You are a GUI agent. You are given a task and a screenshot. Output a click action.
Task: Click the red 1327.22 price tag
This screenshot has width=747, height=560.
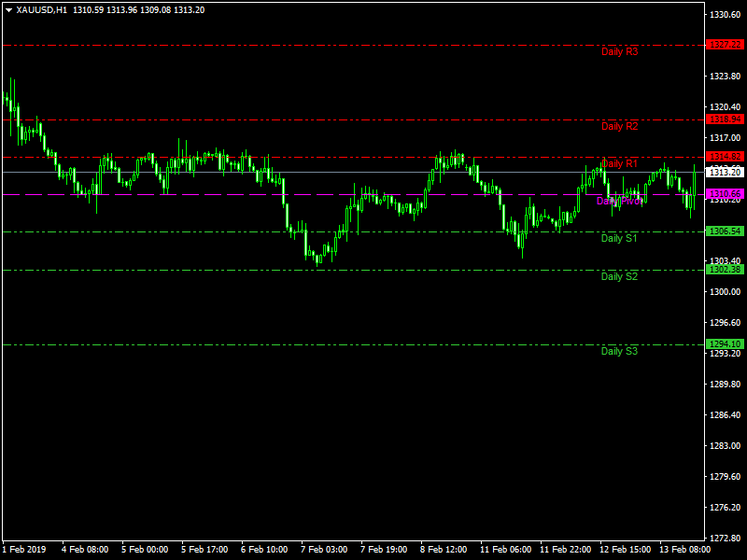tap(725, 45)
